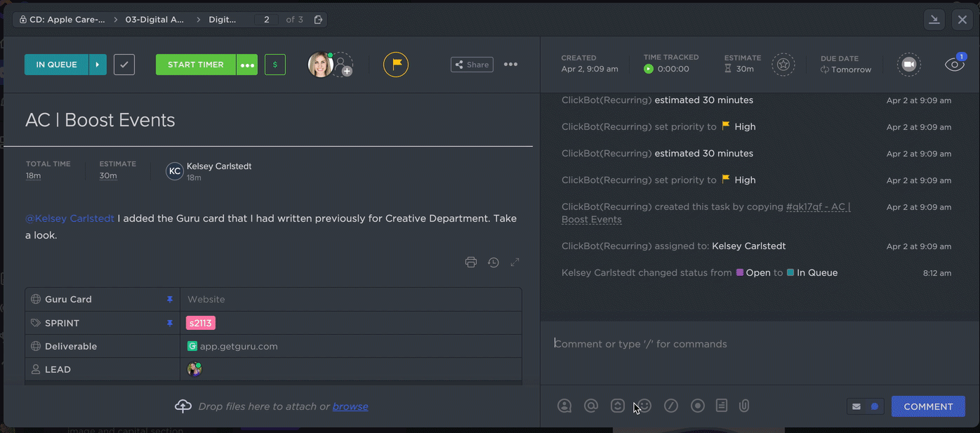Open description history clock icon
Screen dimensions: 980x433
pos(494,262)
